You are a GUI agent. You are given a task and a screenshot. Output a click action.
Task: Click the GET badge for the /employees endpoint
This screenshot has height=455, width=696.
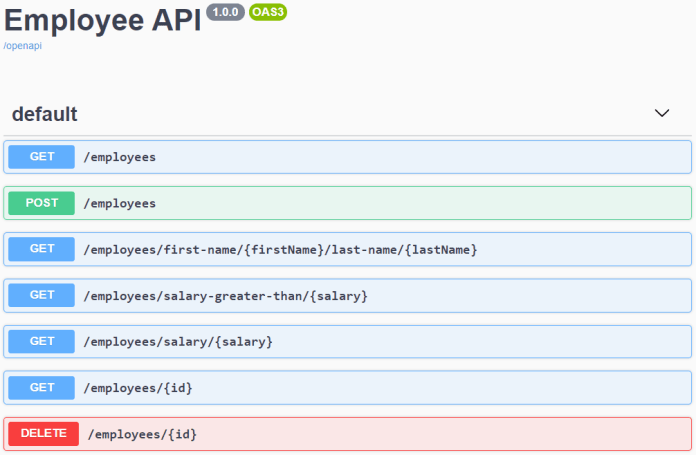pyautogui.click(x=42, y=157)
